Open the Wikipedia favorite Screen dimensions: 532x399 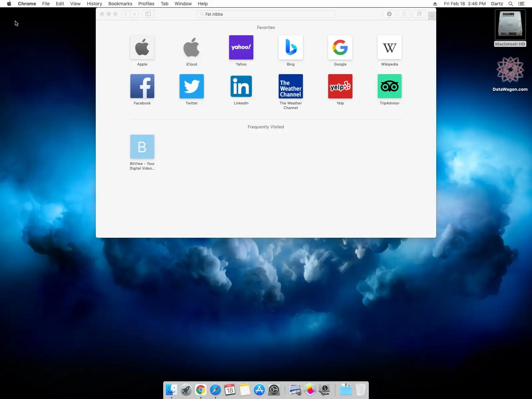390,48
